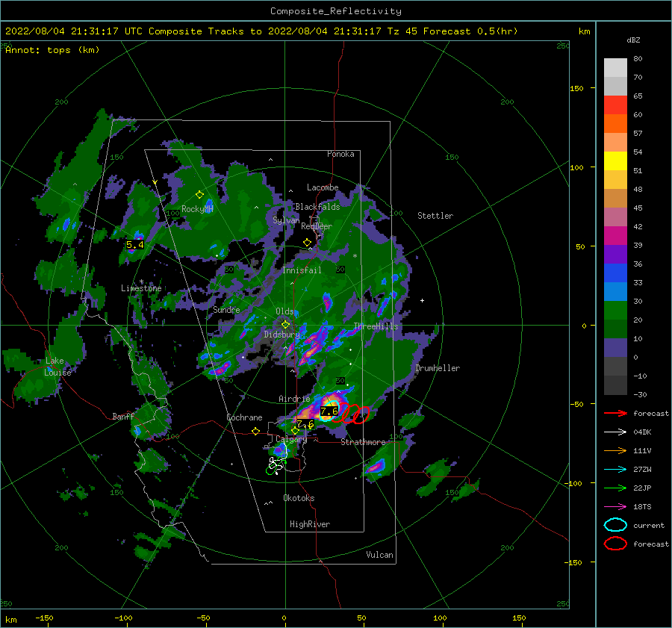Select the Cochrane label

[x=244, y=417]
